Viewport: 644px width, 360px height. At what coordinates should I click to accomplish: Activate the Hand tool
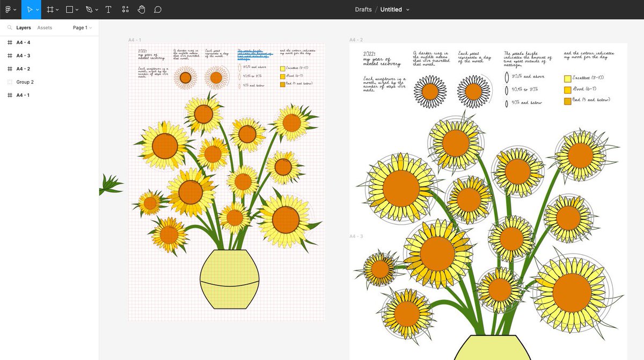point(142,10)
